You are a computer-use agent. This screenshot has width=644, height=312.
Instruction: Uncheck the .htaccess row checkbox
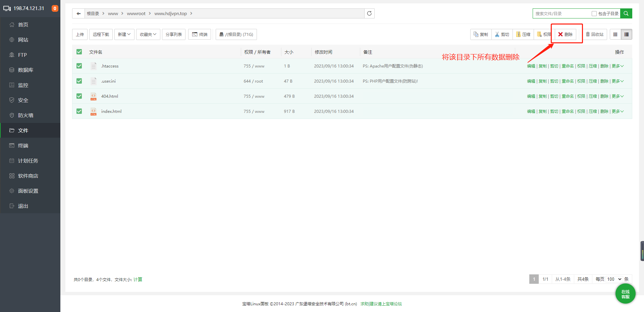click(x=79, y=66)
